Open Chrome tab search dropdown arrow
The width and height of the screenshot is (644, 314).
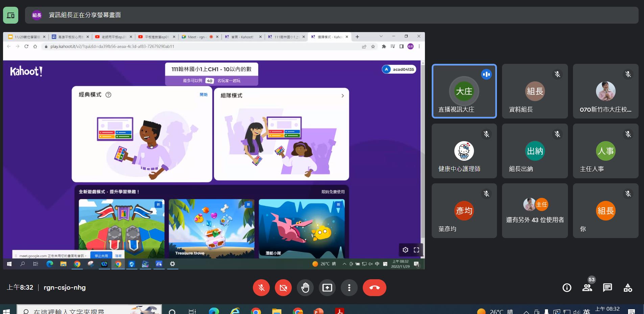(x=381, y=36)
